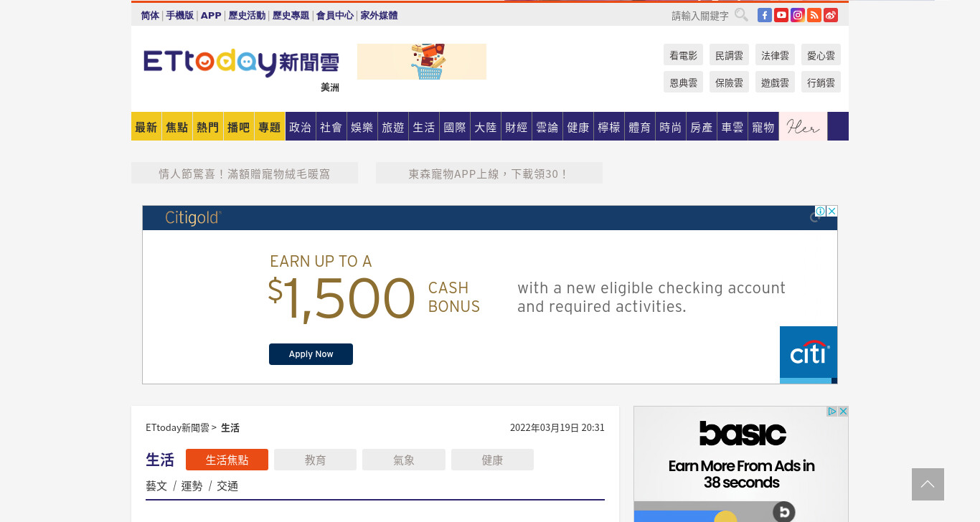Open ETtoday Instagram icon
The image size is (980, 522).
798,15
